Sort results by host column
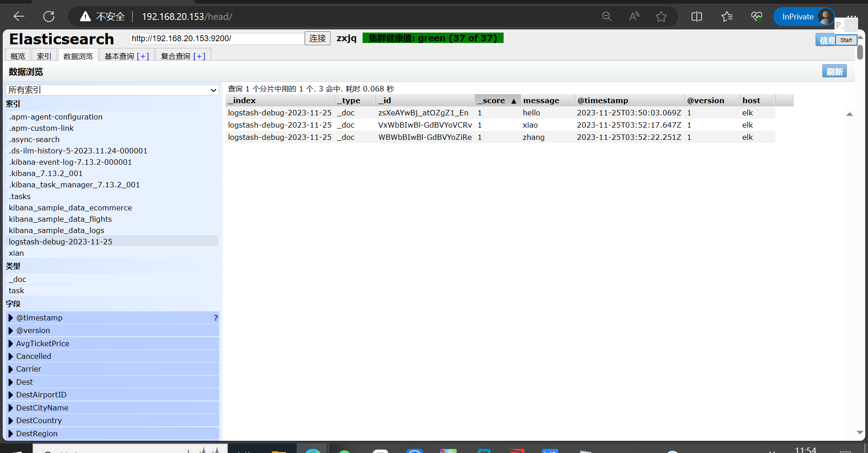The width and height of the screenshot is (868, 453). tap(758, 100)
